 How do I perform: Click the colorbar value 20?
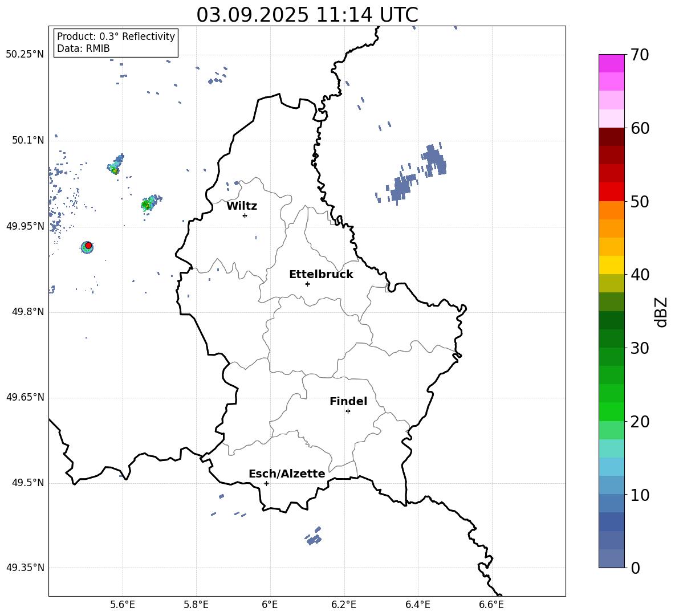(640, 422)
